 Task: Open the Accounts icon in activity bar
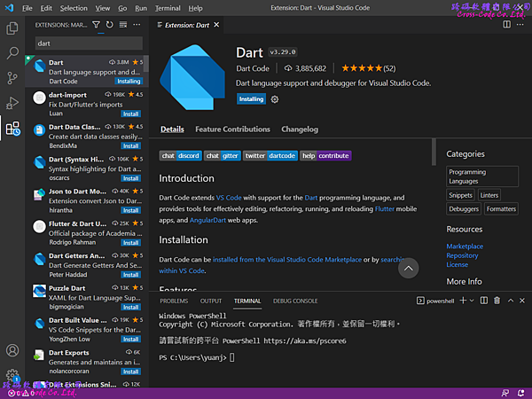12,351
